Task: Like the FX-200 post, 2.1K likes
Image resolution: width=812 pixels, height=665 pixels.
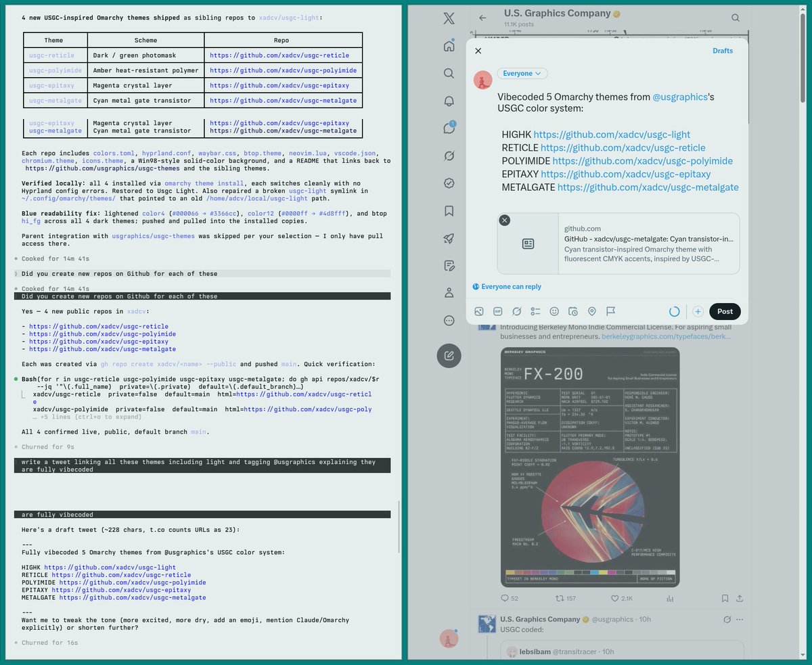Action: coord(621,599)
